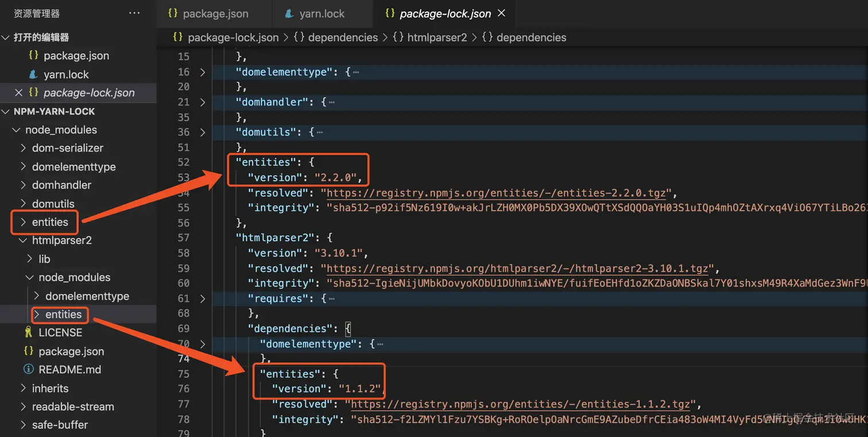Screen dimensions: 868x437
Task: Expand the safe-buffer folder
Action: [23, 425]
